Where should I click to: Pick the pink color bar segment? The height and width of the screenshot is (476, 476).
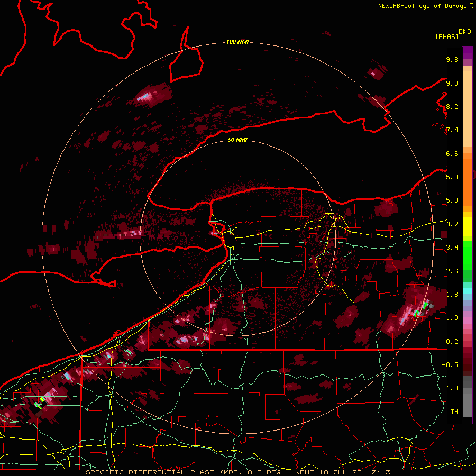467,321
